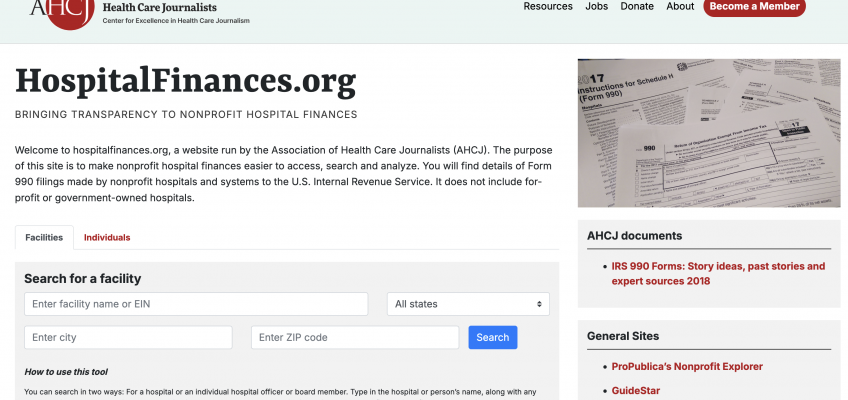The image size is (848, 400).
Task: Expand the All states dropdown
Action: pyautogui.click(x=468, y=304)
